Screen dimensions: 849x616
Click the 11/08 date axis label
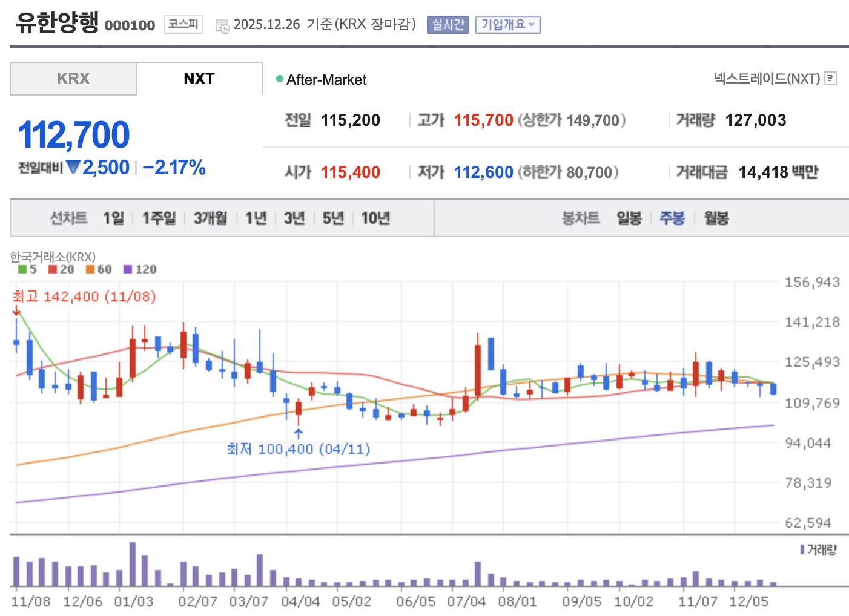(31, 601)
